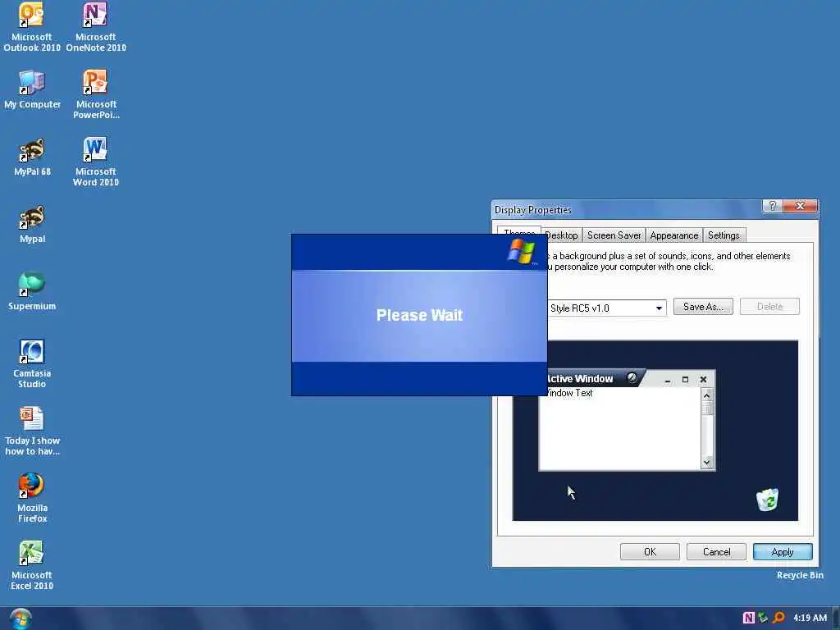Click recycle bin icon in theme preview
Viewport: 840px width, 630px height.
(x=767, y=500)
